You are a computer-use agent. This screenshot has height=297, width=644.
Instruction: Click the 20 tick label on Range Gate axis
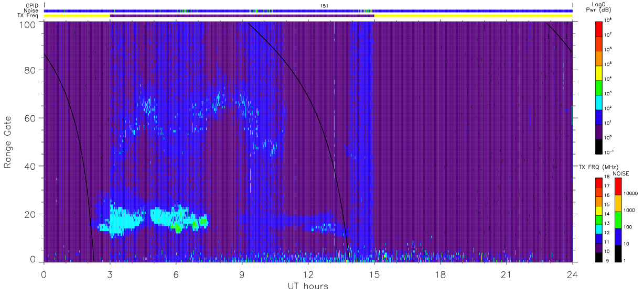30,214
